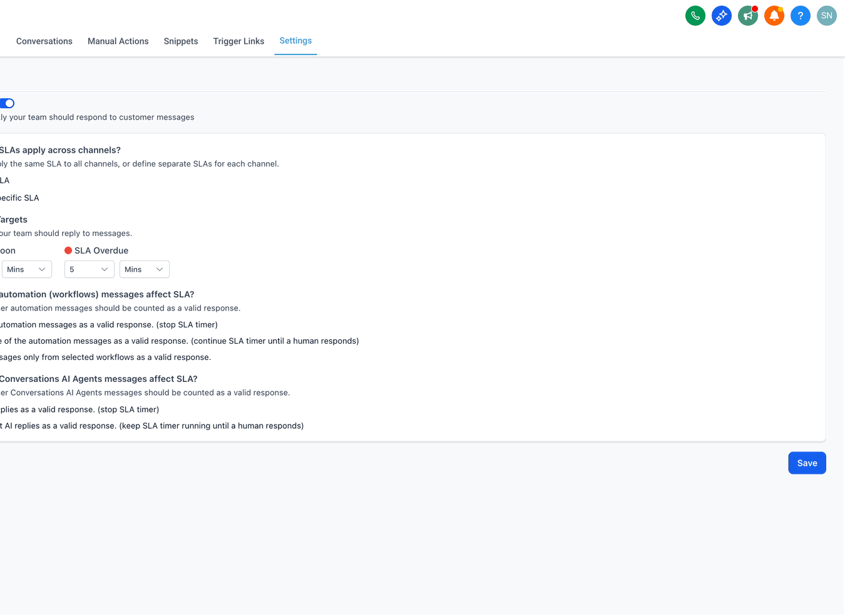
Task: Open the SN user avatar menu
Action: pos(827,16)
